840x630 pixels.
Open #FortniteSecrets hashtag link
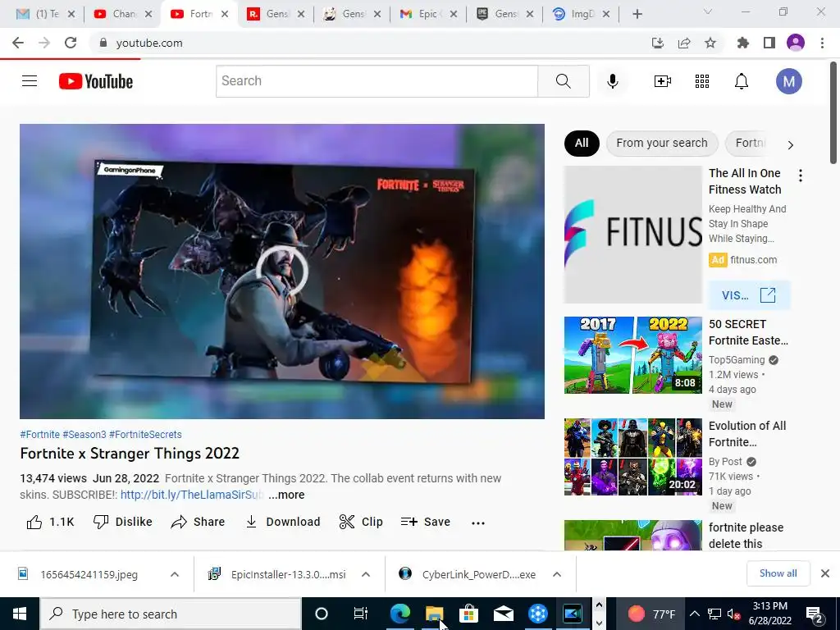pyautogui.click(x=145, y=435)
